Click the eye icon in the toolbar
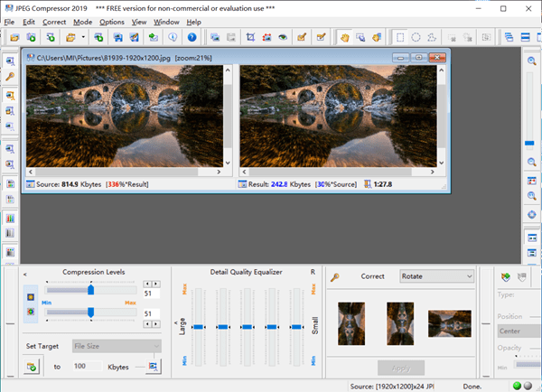 283,37
